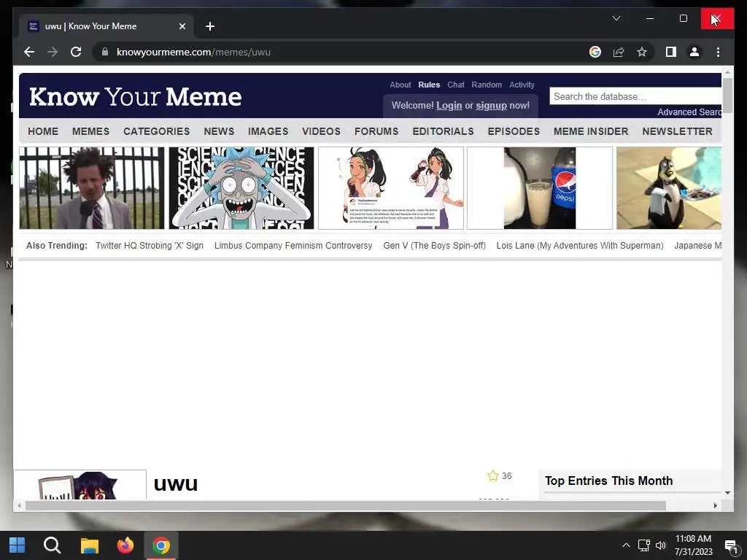This screenshot has height=560, width=747.
Task: Click the share page icon
Action: (619, 52)
